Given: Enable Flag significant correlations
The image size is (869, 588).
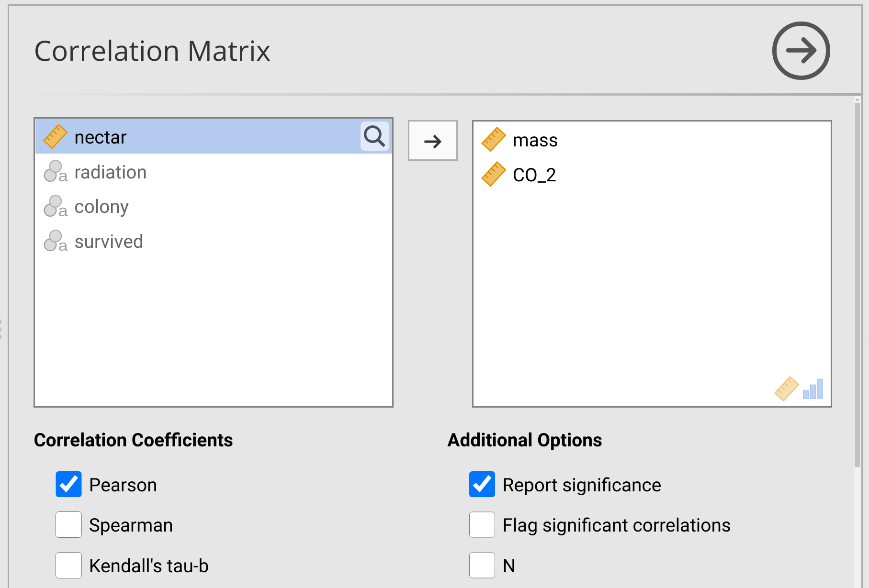Looking at the screenshot, I should [482, 525].
